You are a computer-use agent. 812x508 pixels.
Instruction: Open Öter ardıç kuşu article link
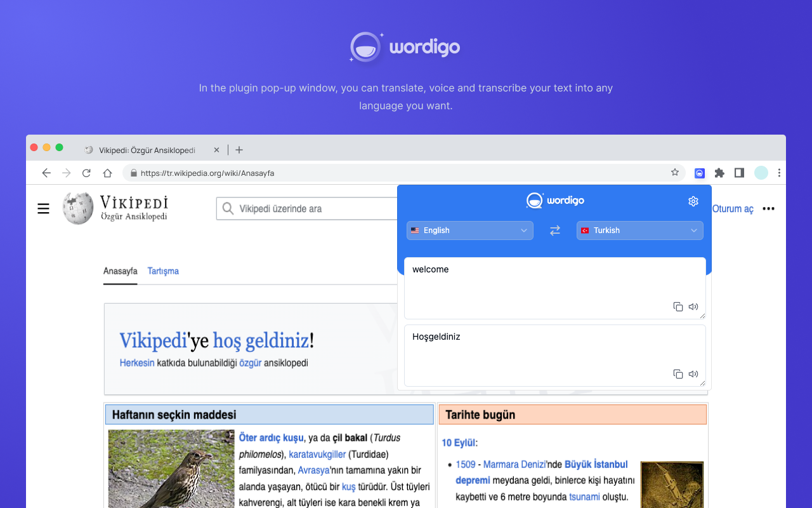(272, 438)
